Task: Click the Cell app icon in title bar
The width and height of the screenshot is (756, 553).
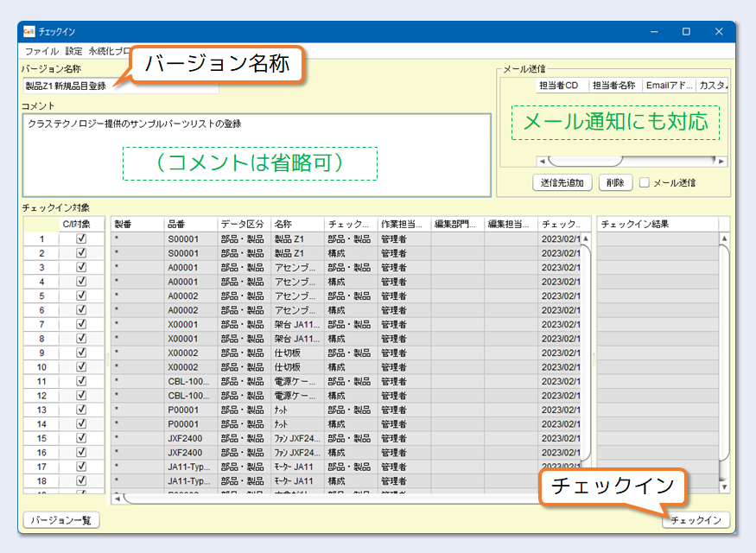Action: click(x=29, y=31)
